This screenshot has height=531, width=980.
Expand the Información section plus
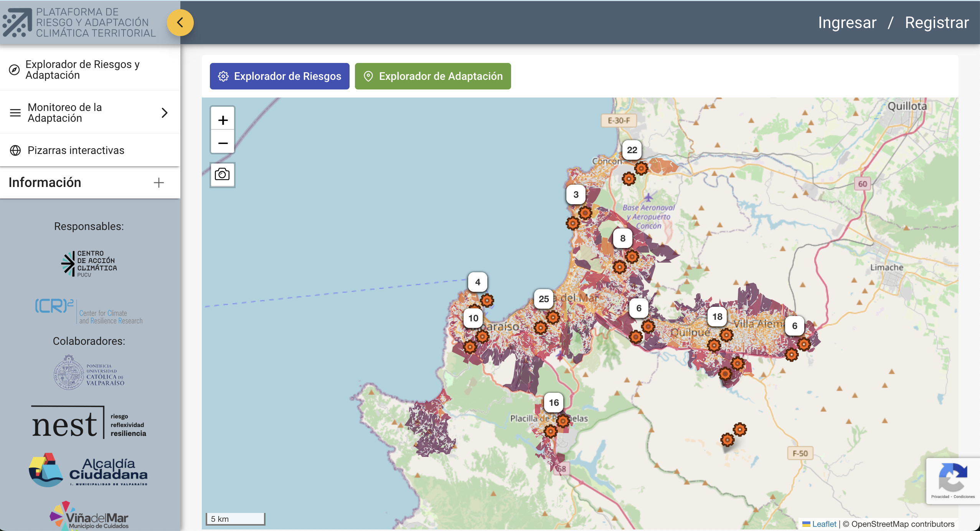click(158, 183)
